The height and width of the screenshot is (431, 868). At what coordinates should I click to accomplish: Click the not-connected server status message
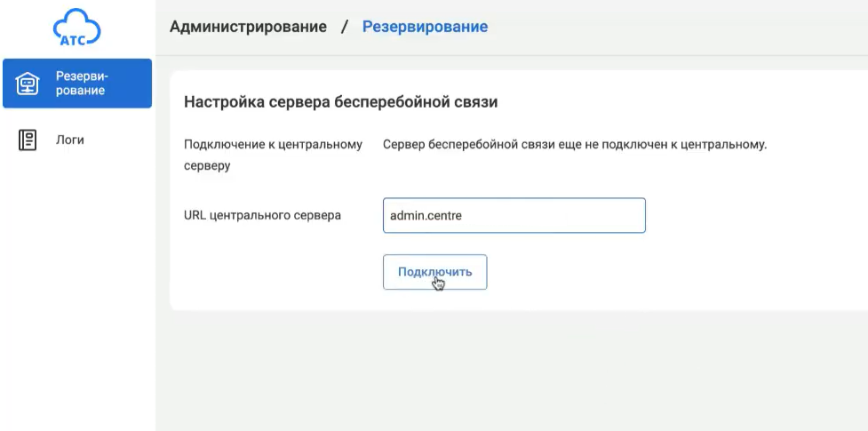click(574, 144)
